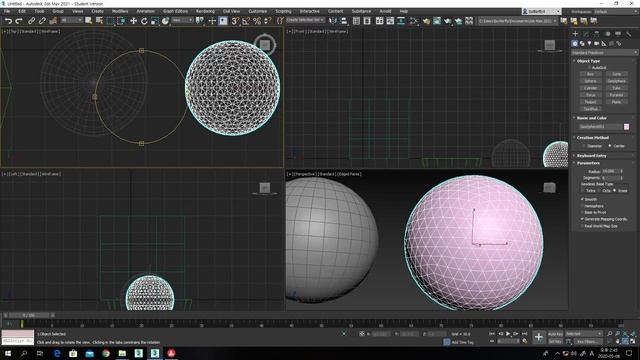The image size is (640, 360).
Task: Click the Box primitive button
Action: (x=590, y=74)
